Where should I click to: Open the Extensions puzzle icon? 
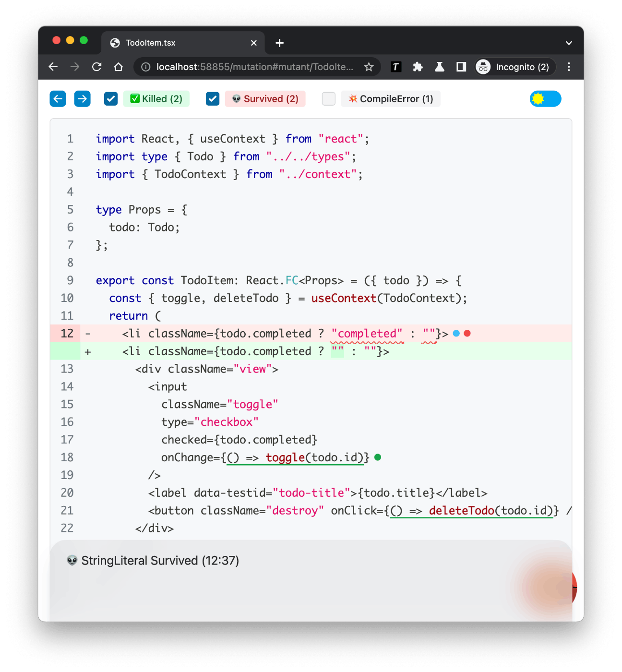tap(418, 67)
